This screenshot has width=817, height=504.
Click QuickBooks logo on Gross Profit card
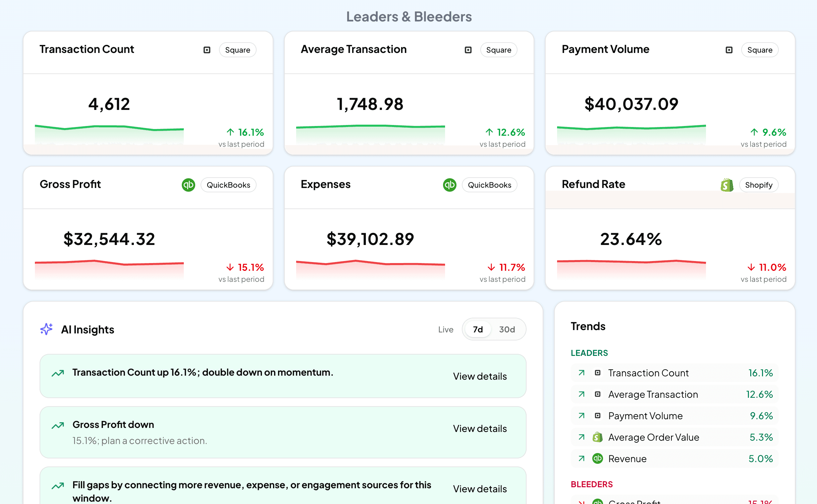(x=188, y=185)
